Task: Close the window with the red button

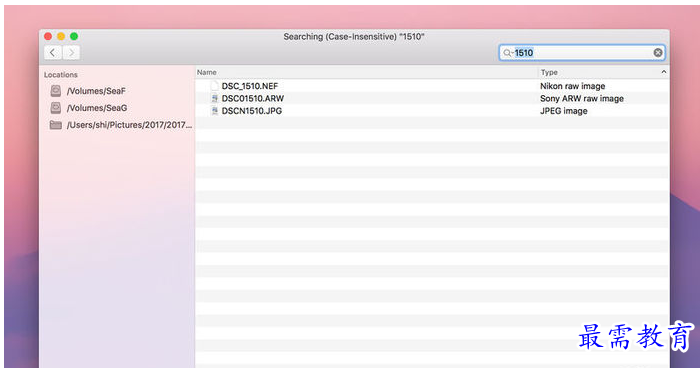Action: (48, 36)
